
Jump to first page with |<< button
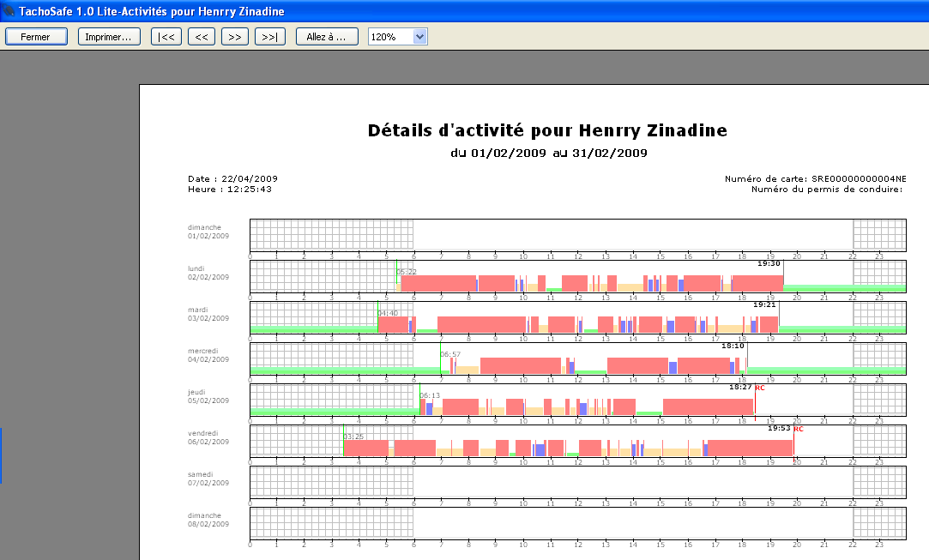[x=166, y=37]
